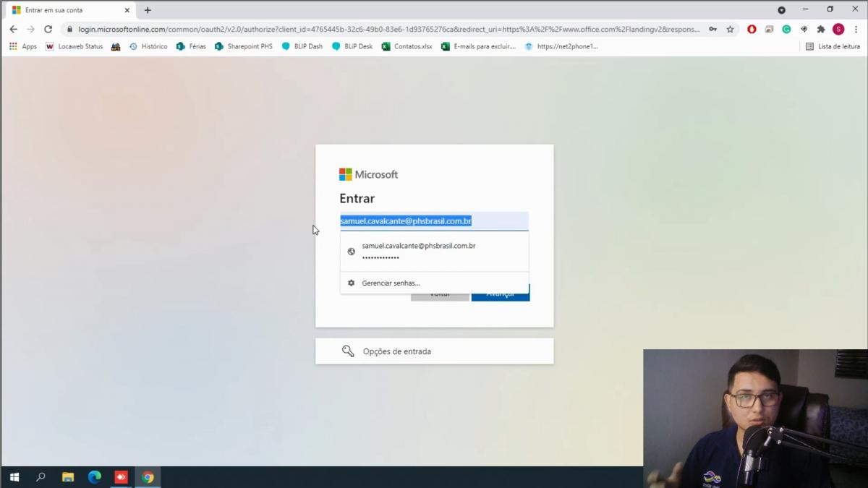The image size is (868, 488).
Task: Click the site lock icon in address bar
Action: coord(69,30)
